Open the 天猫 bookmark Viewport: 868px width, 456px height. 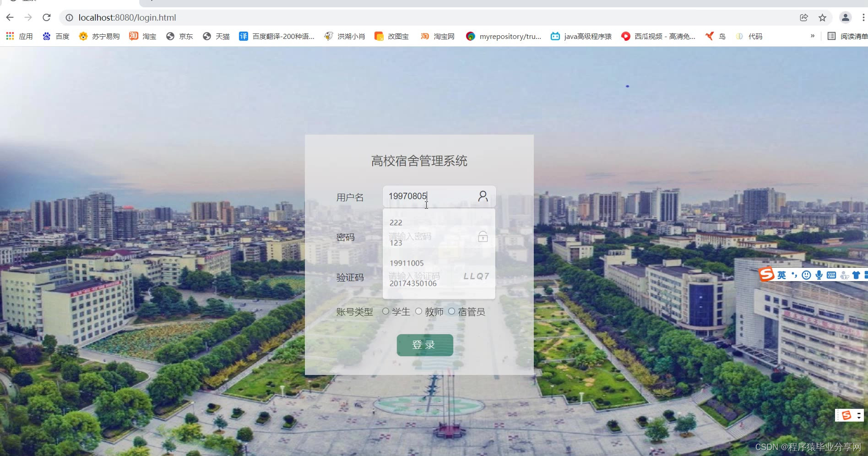[216, 36]
